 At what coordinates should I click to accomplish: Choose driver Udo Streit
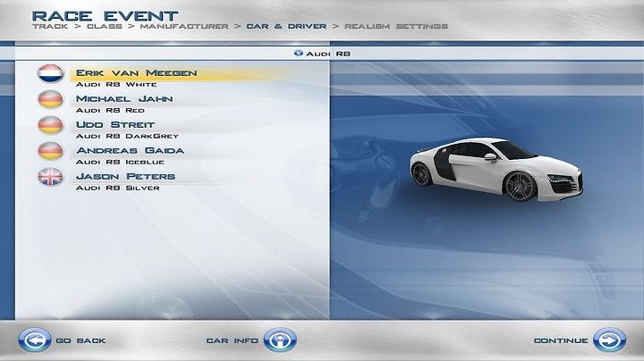pyautogui.click(x=115, y=125)
